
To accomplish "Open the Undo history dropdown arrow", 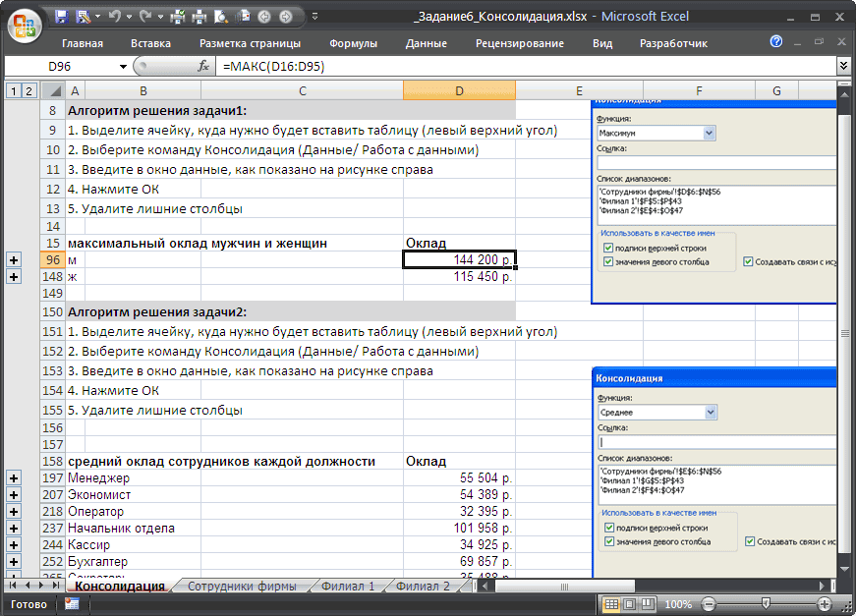I will [130, 17].
